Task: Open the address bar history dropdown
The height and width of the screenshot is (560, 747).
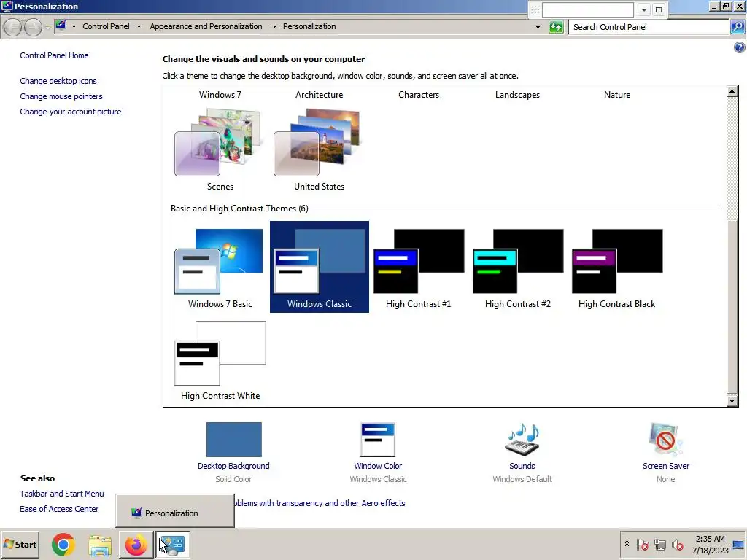Action: pyautogui.click(x=538, y=27)
